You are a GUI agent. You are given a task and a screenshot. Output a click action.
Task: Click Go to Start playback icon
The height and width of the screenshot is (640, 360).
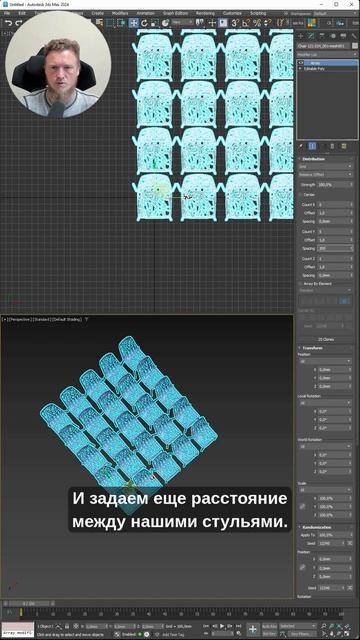tap(207, 626)
